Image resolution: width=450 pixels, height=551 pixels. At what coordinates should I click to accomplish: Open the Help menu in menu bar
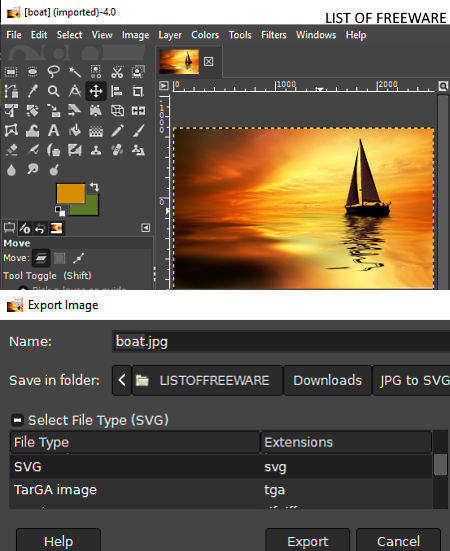point(356,35)
